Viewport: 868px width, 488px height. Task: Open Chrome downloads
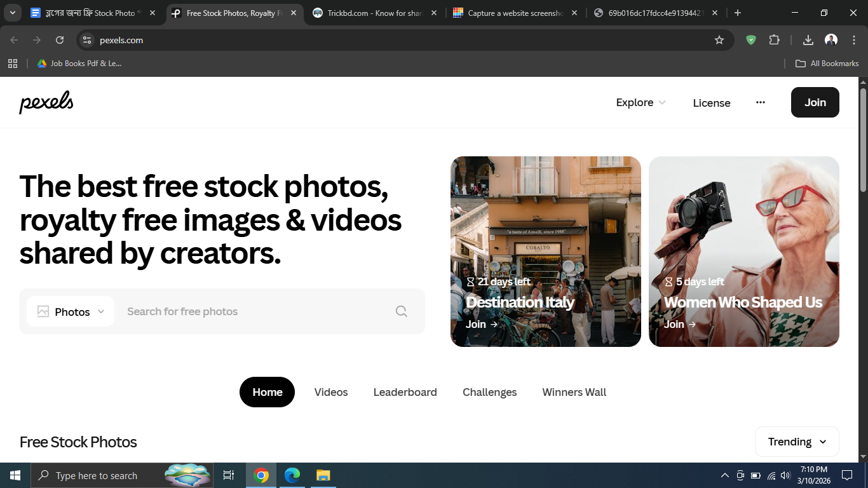coord(808,40)
